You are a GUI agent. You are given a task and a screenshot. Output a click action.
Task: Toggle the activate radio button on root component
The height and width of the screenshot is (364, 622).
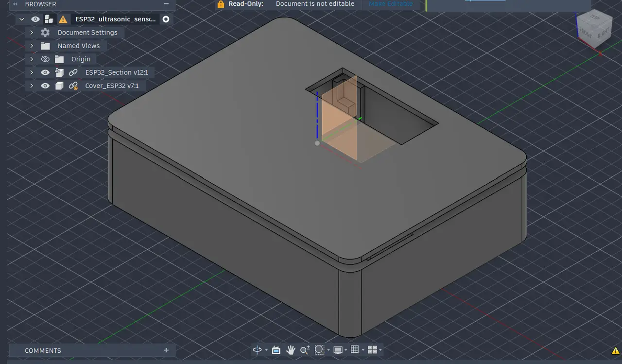166,19
